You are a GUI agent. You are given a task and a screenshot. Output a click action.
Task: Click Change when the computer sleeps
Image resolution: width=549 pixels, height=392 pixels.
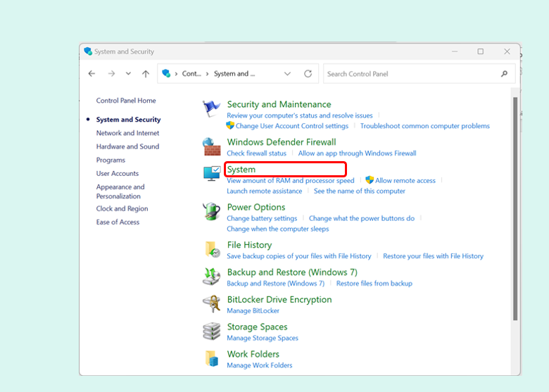[x=277, y=229]
